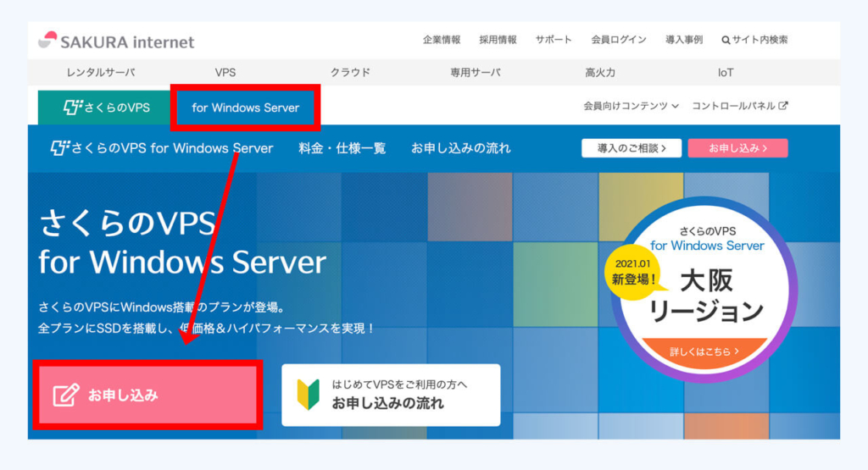Click the beginner leaf mark icon
This screenshot has height=470, width=868.
click(309, 395)
